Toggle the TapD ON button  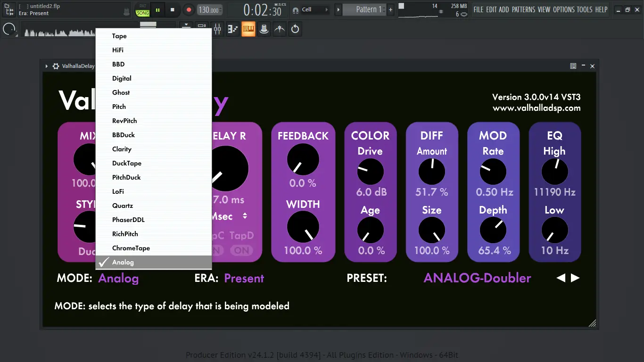tap(241, 250)
